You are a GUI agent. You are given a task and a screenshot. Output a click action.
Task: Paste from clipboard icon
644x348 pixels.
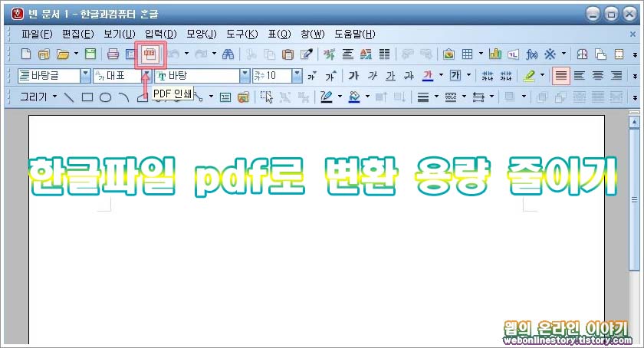(x=288, y=54)
